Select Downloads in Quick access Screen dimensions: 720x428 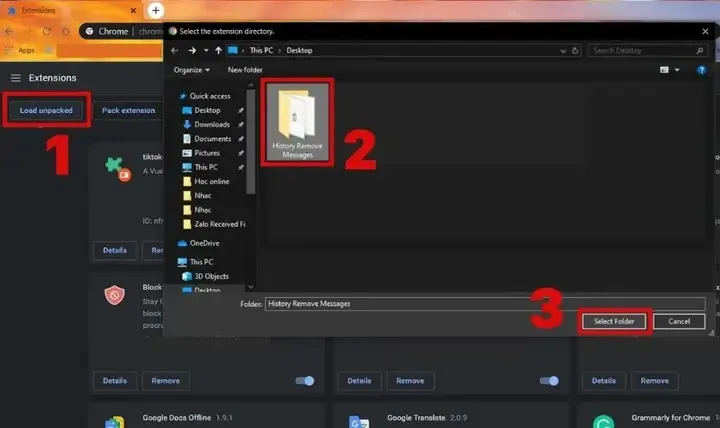click(x=211, y=124)
